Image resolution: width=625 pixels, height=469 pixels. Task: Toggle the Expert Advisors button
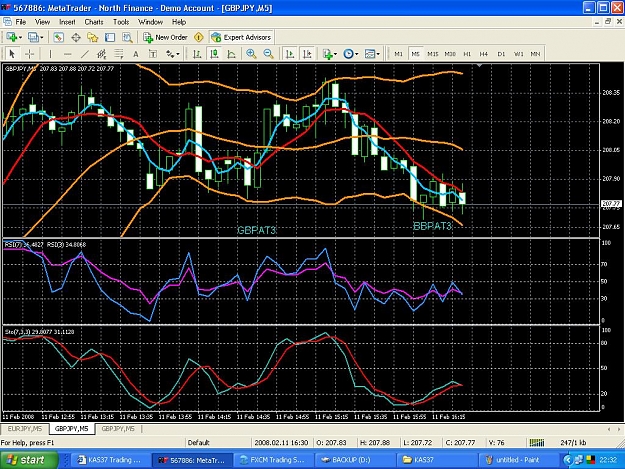pyautogui.click(x=241, y=37)
